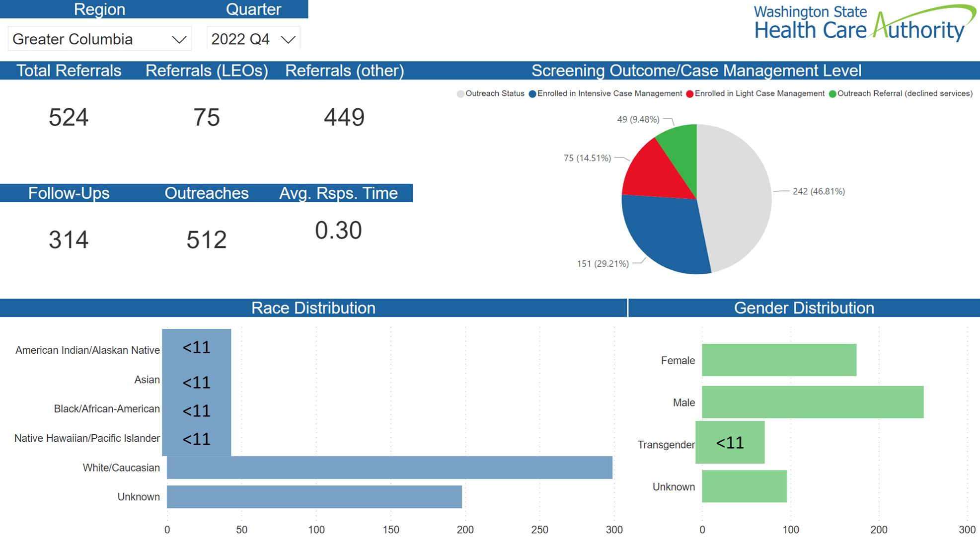Click the Outreaches value 512
This screenshot has height=559, width=980.
[207, 240]
